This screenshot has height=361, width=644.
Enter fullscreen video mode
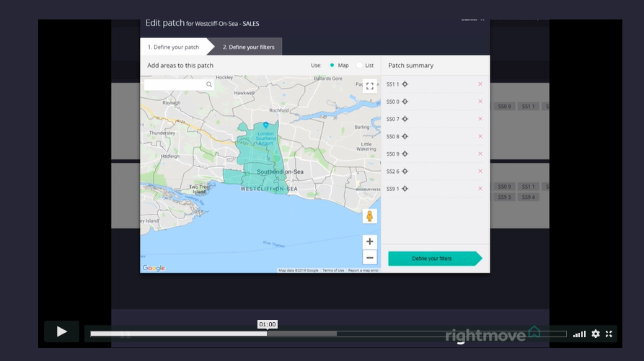[609, 334]
